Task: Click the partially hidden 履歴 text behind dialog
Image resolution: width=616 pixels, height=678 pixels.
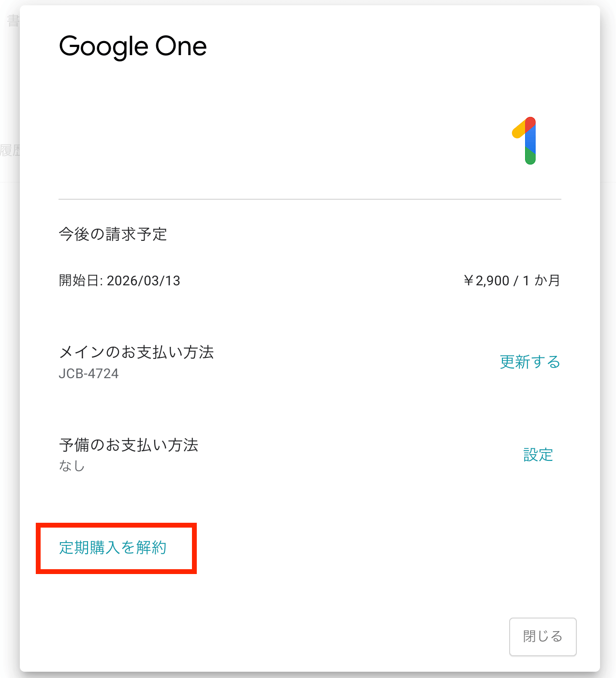Action: [10, 150]
